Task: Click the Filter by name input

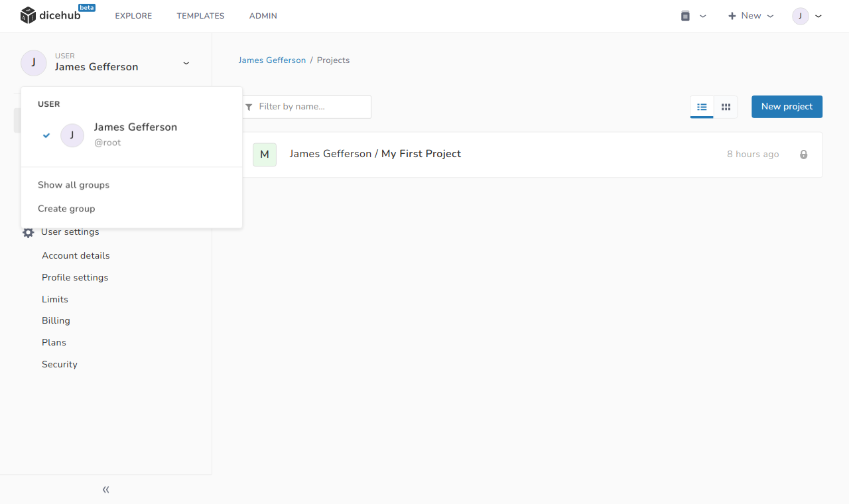Action: coord(305,107)
